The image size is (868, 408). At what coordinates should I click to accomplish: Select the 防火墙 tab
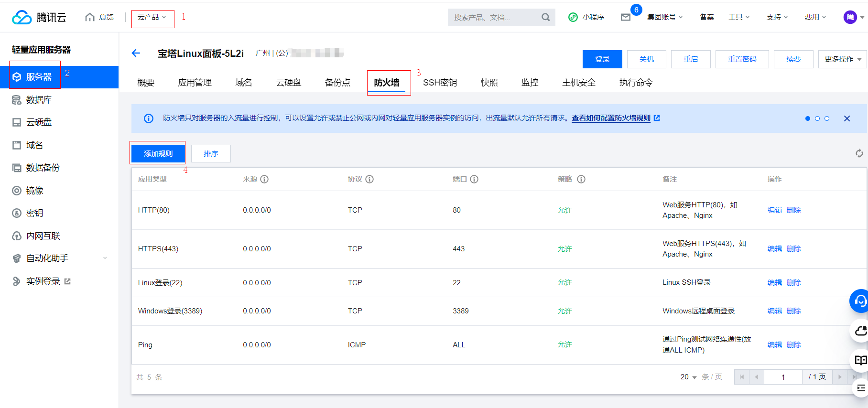tap(387, 83)
